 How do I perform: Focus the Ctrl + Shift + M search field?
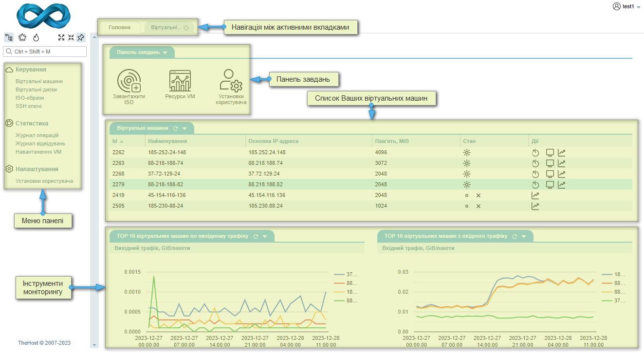[45, 52]
